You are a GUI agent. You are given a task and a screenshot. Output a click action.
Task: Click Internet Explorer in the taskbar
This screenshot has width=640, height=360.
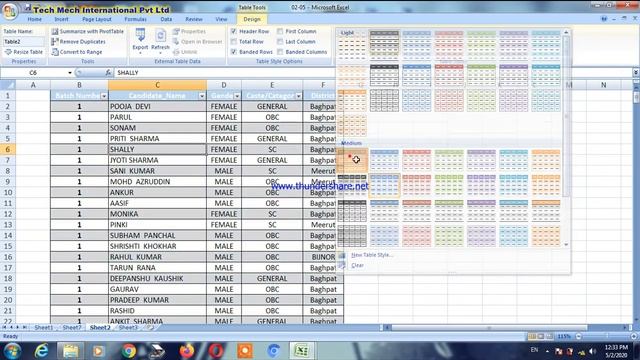coord(42,351)
